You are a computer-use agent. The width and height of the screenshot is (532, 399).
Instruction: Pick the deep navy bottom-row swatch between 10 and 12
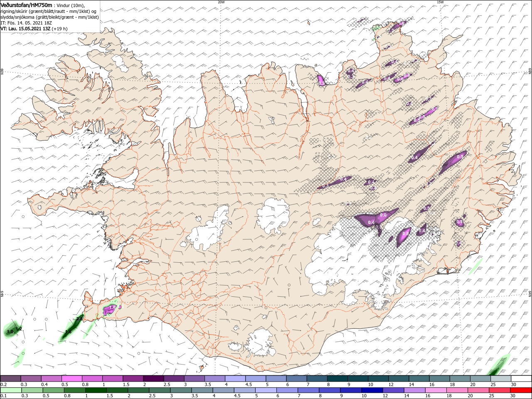(x=372, y=390)
